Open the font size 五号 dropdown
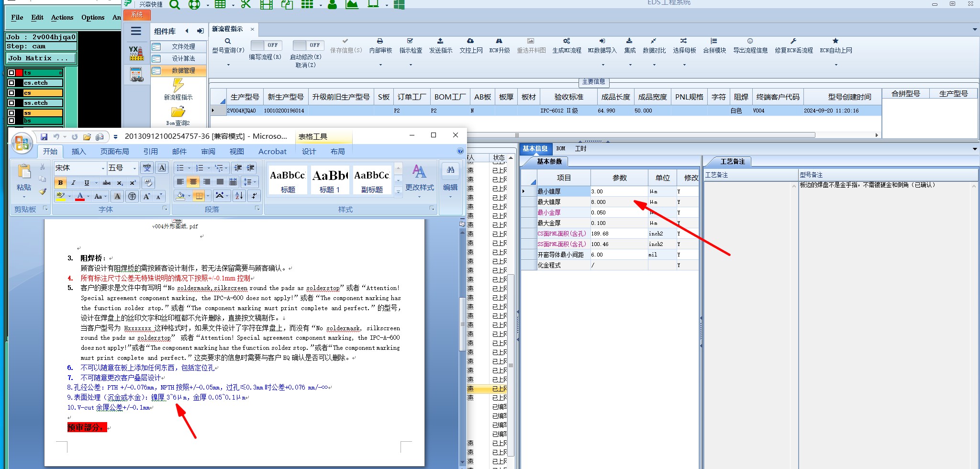 tap(134, 168)
